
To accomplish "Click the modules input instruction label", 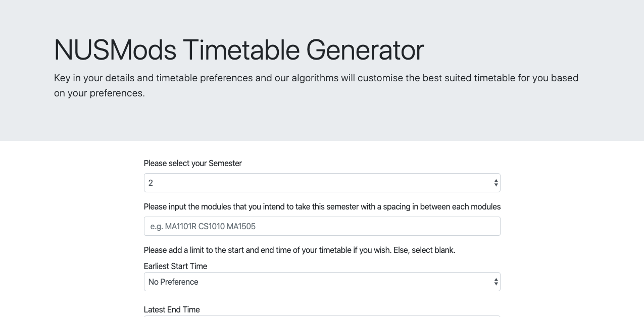I will coord(322,206).
